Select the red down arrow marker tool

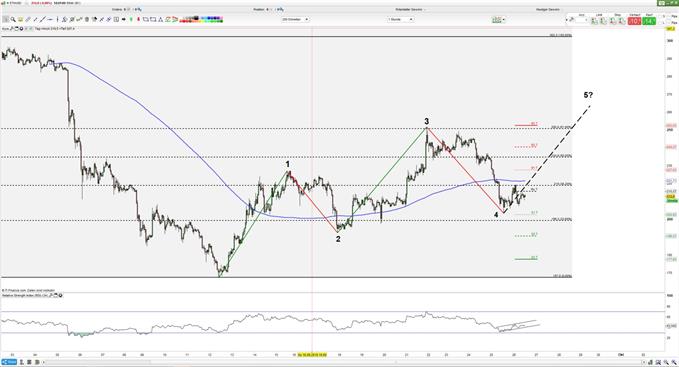click(x=138, y=19)
